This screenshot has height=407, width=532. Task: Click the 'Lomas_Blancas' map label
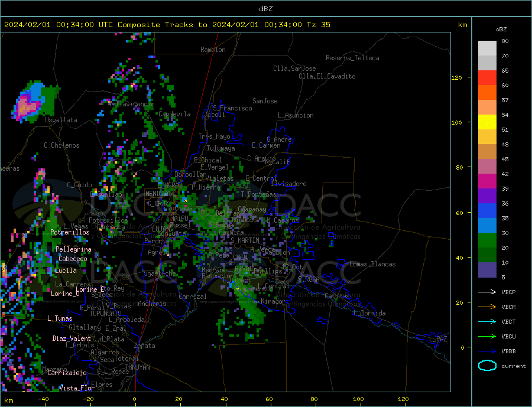click(372, 264)
